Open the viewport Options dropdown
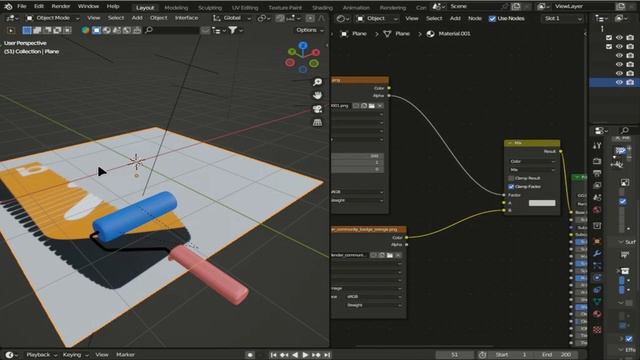 (310, 30)
